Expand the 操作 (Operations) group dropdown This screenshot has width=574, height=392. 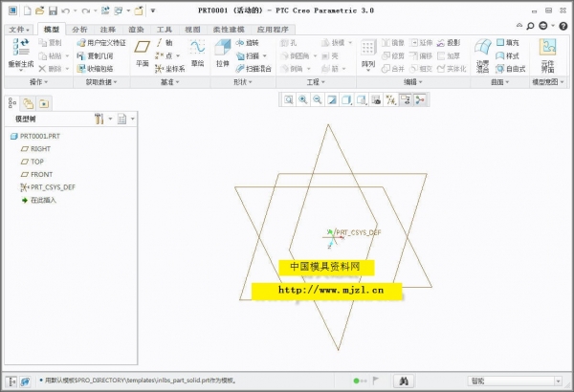tap(38, 82)
